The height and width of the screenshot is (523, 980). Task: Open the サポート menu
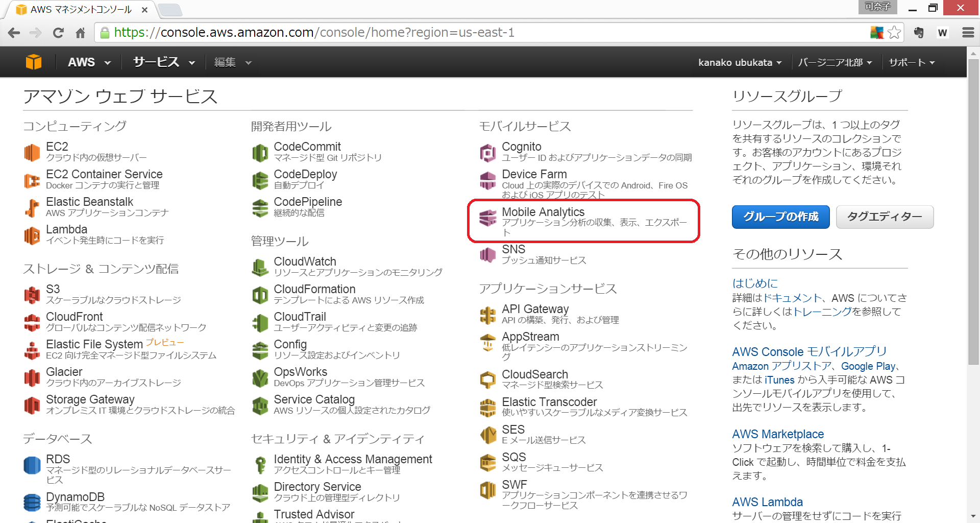[x=912, y=62]
